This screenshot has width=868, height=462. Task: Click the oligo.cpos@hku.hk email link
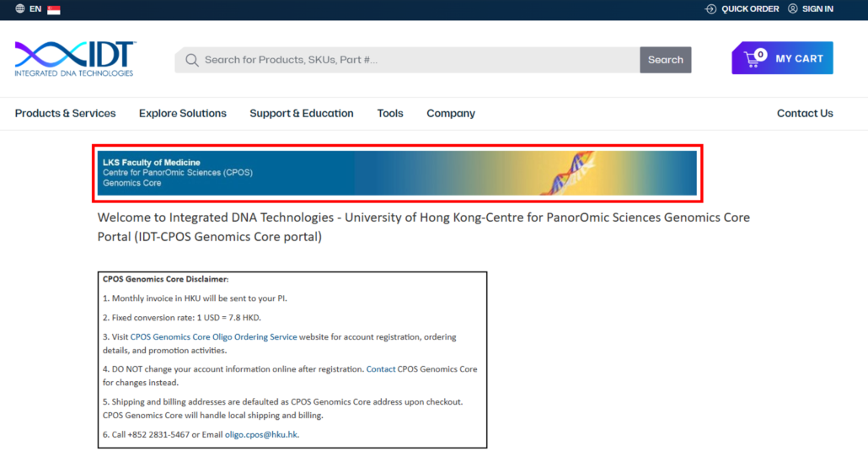click(x=261, y=435)
